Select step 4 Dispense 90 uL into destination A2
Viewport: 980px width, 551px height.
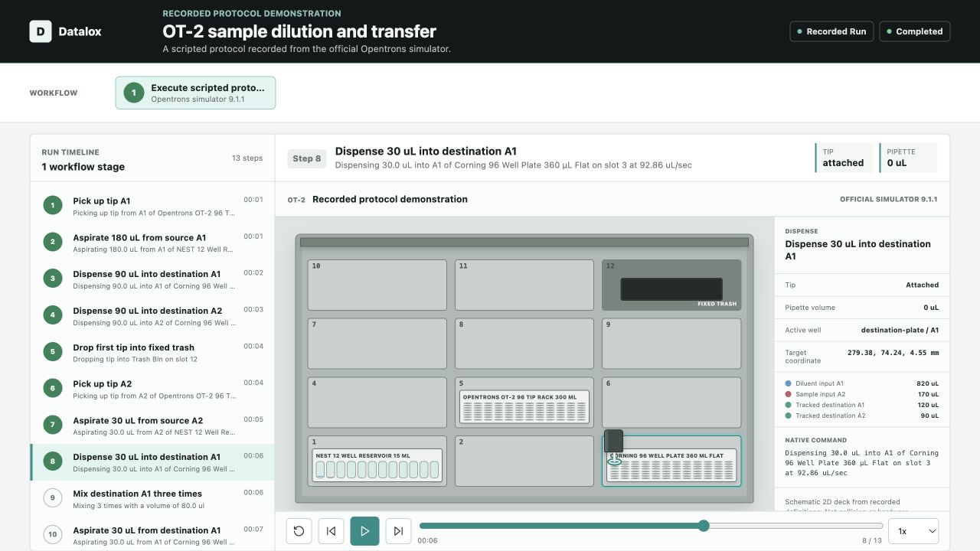point(152,315)
